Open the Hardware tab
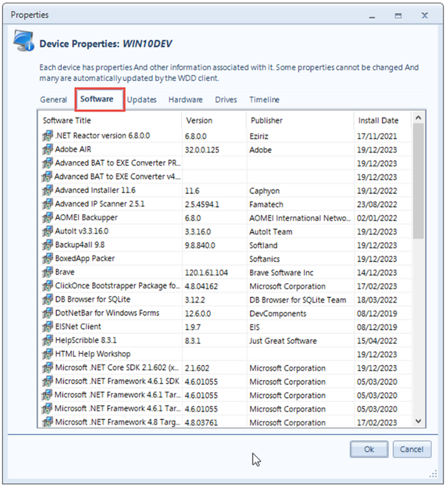The image size is (448, 487). (185, 100)
